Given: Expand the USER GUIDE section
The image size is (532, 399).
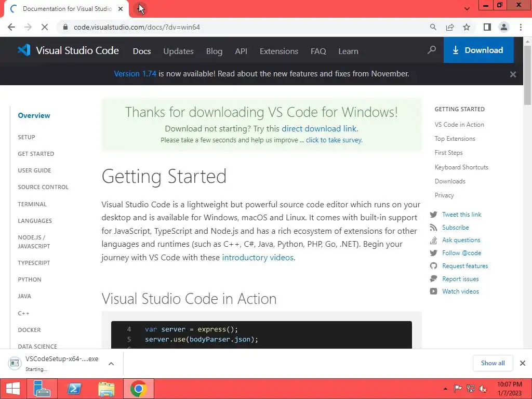Looking at the screenshot, I should click(34, 170).
